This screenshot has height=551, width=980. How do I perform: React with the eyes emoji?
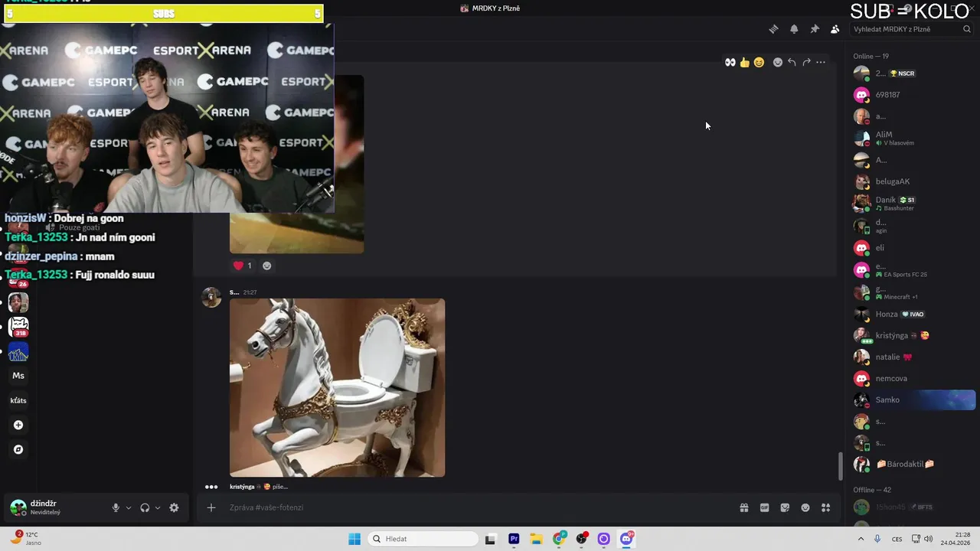[730, 62]
